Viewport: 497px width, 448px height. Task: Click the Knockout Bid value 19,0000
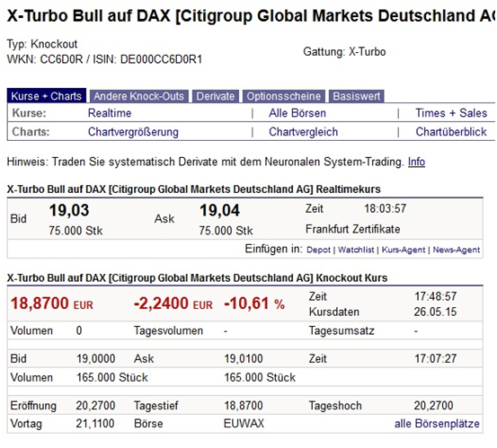pos(96,359)
